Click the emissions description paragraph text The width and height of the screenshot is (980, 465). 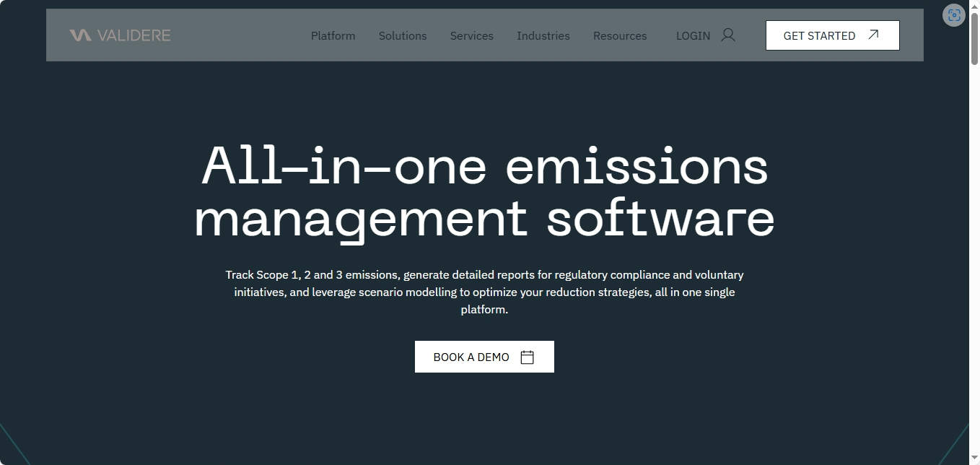(x=484, y=292)
